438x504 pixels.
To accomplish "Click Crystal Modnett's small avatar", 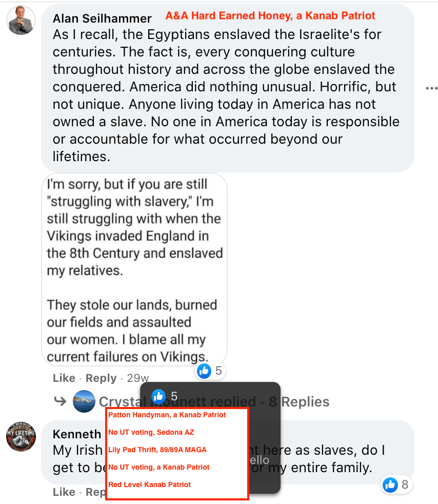I will pos(84,401).
